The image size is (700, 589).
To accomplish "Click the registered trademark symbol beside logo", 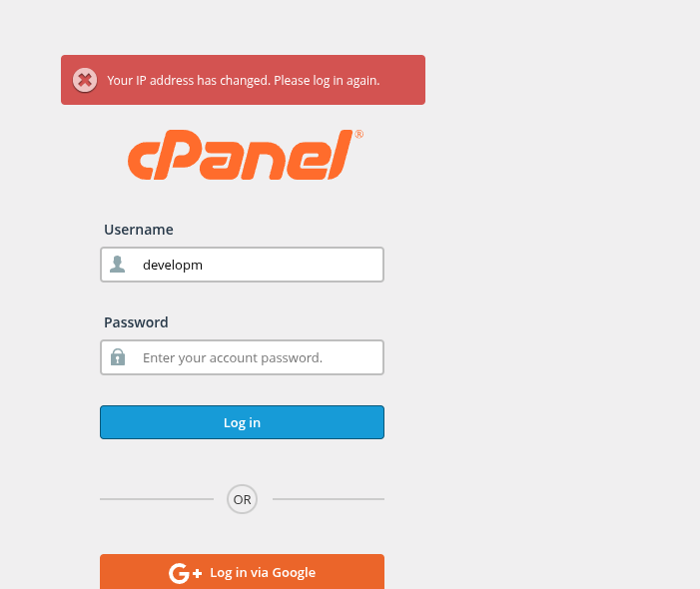I will [358, 134].
